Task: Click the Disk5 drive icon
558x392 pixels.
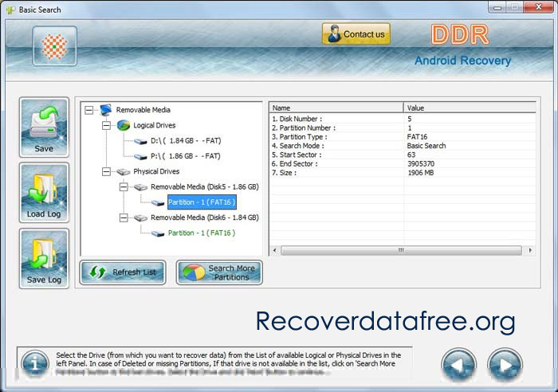Action: tap(140, 187)
